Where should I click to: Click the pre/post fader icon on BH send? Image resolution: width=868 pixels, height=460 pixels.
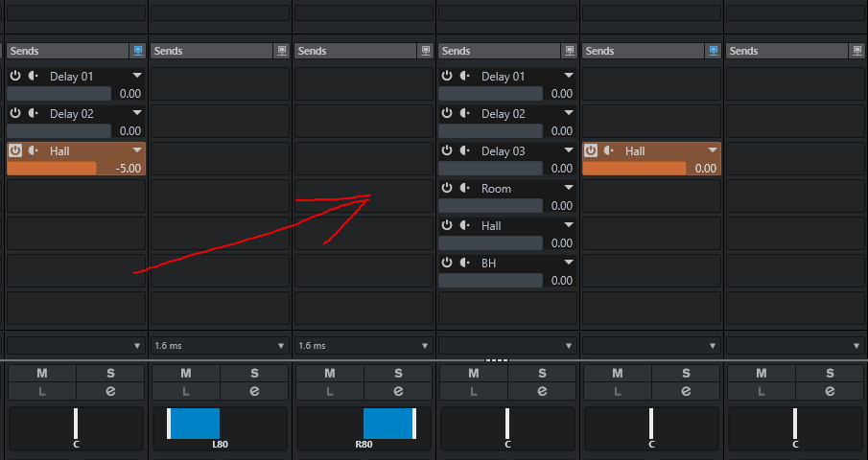point(464,264)
